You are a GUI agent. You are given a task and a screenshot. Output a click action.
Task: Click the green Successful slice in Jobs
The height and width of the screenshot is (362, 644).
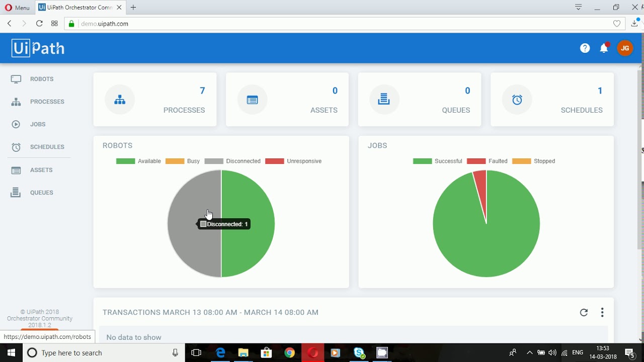(x=486, y=241)
